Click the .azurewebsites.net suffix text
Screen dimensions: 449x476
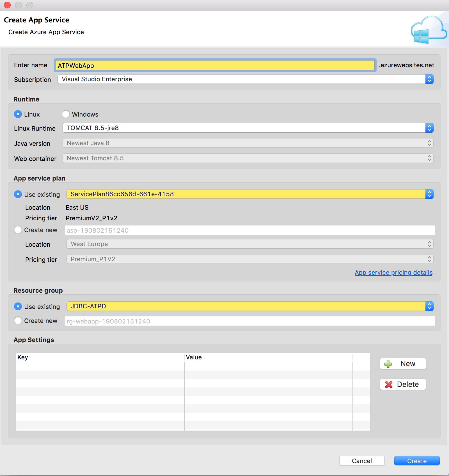[x=406, y=65]
